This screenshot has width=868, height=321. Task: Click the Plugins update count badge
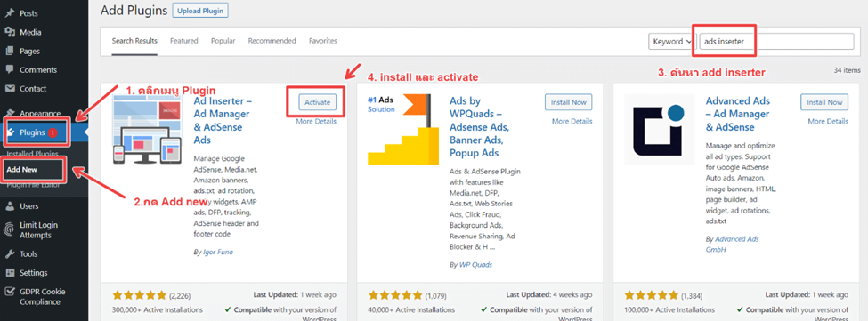[x=52, y=132]
